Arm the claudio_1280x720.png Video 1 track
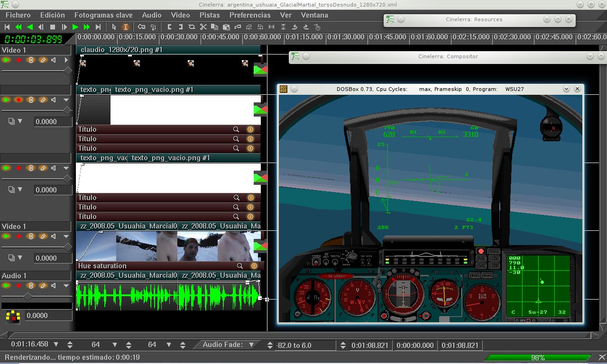Viewport: 607px width, 364px height. 19,60
